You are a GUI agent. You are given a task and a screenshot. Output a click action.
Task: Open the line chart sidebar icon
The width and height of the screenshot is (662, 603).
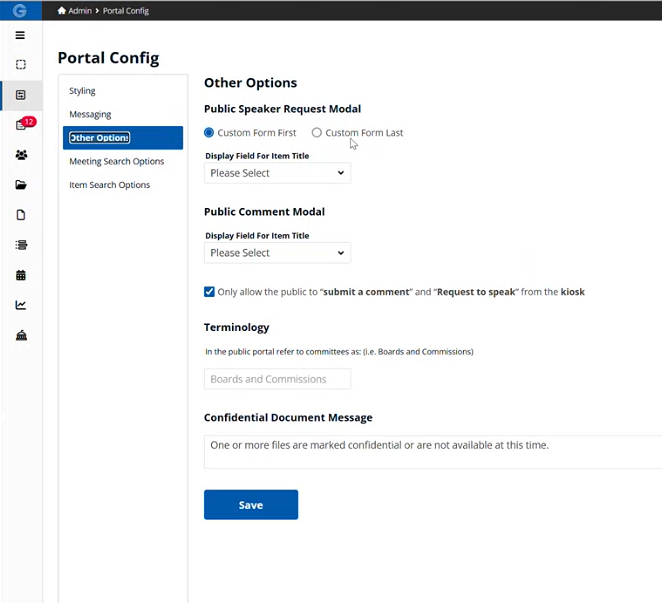click(x=21, y=305)
